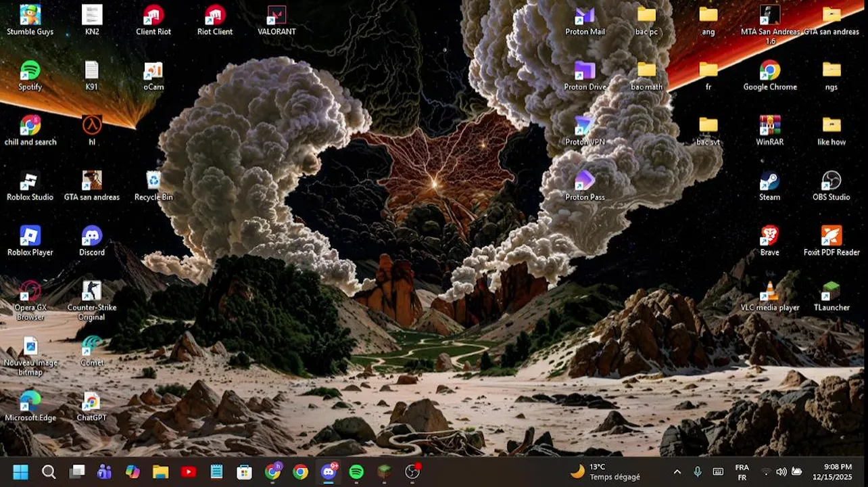Select GTA san andreas game shortcut near Recycle Bin
Screen dimensions: 868x487
coord(92,186)
